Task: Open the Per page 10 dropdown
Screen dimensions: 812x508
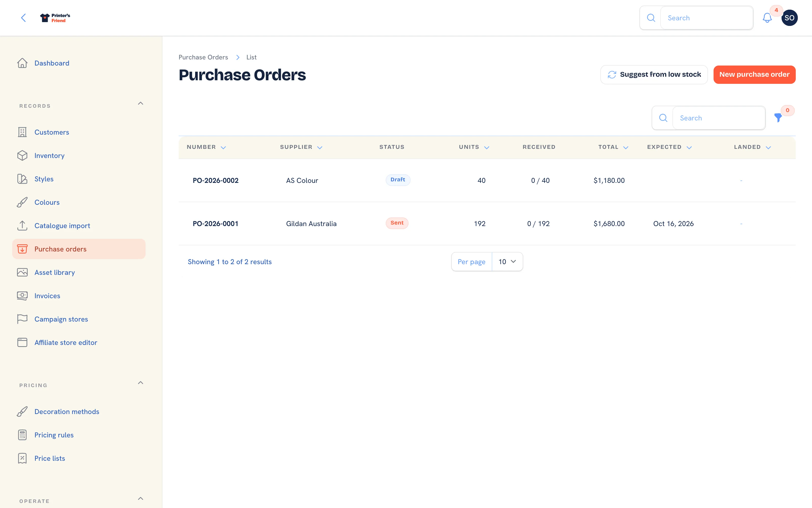Action: coord(507,262)
